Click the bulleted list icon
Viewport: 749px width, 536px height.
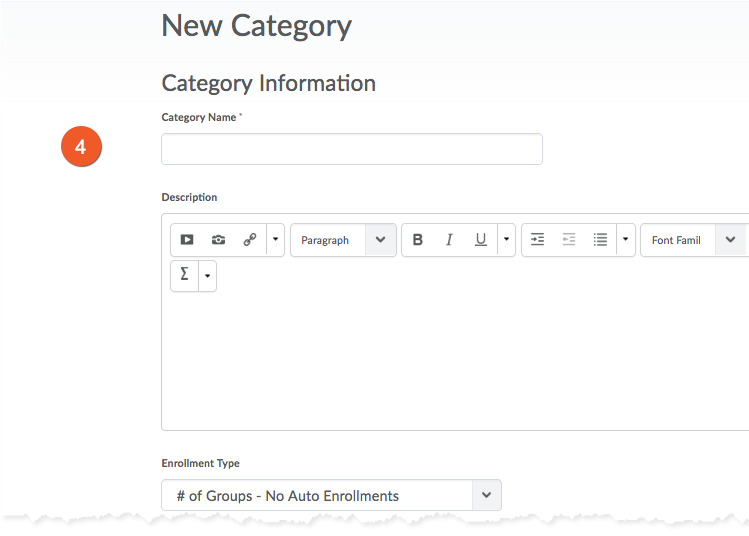pyautogui.click(x=600, y=240)
